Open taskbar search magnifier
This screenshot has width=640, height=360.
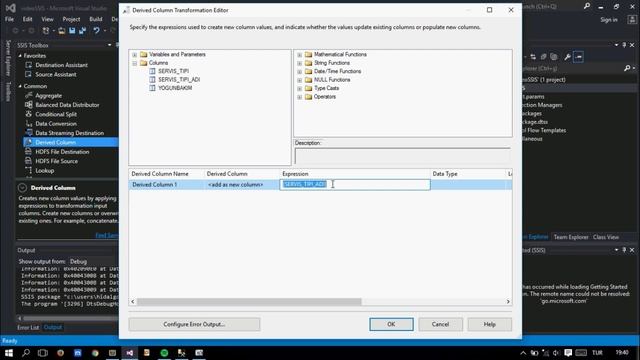[x=26, y=353]
